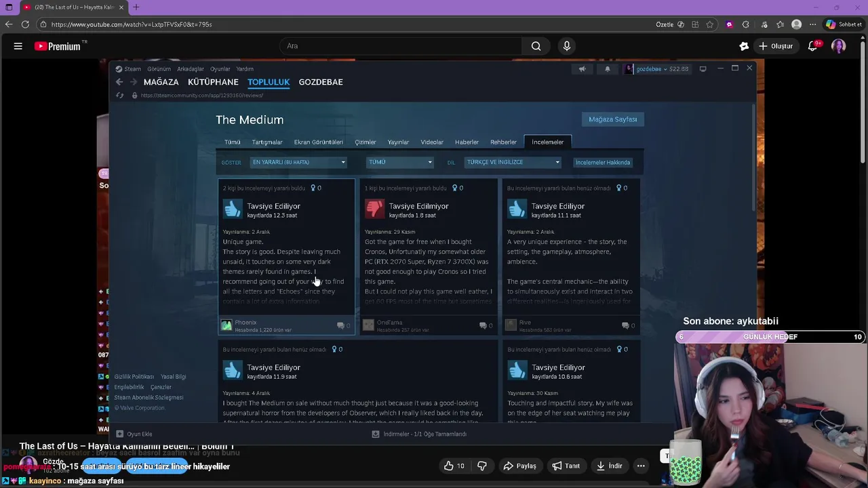Image resolution: width=868 pixels, height=488 pixels.
Task: Open a new browser tab
Action: pos(136,7)
